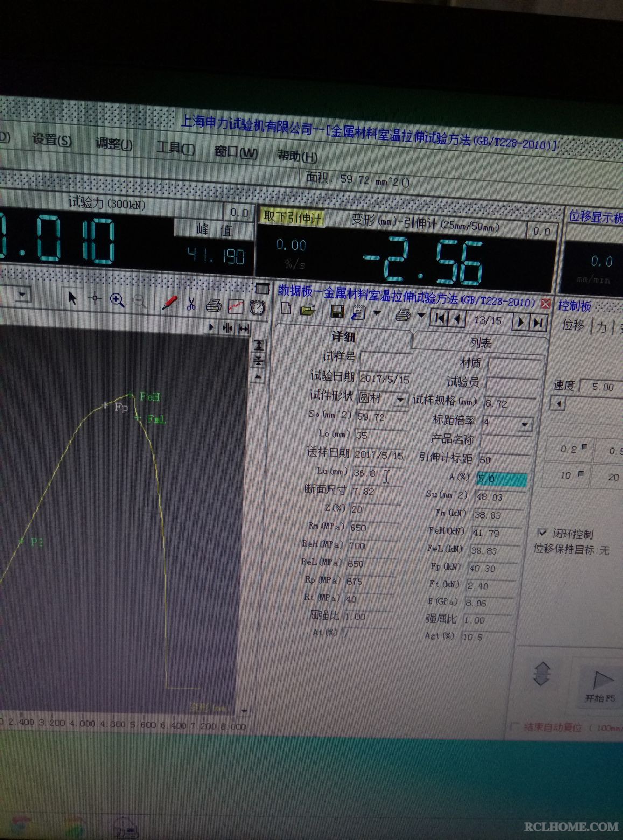Toggle the 闭环控制 checkbox
Screen dimensions: 623x840
coord(543,533)
